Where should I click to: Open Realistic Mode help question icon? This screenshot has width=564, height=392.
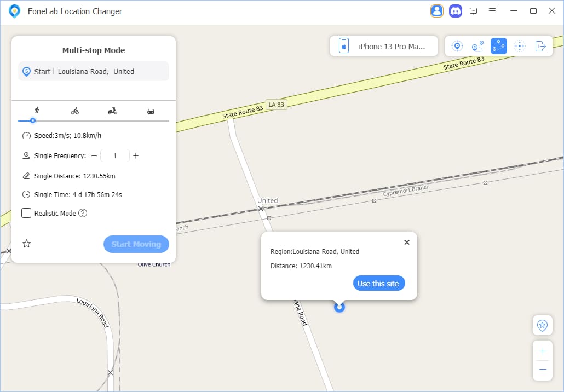[x=83, y=213]
